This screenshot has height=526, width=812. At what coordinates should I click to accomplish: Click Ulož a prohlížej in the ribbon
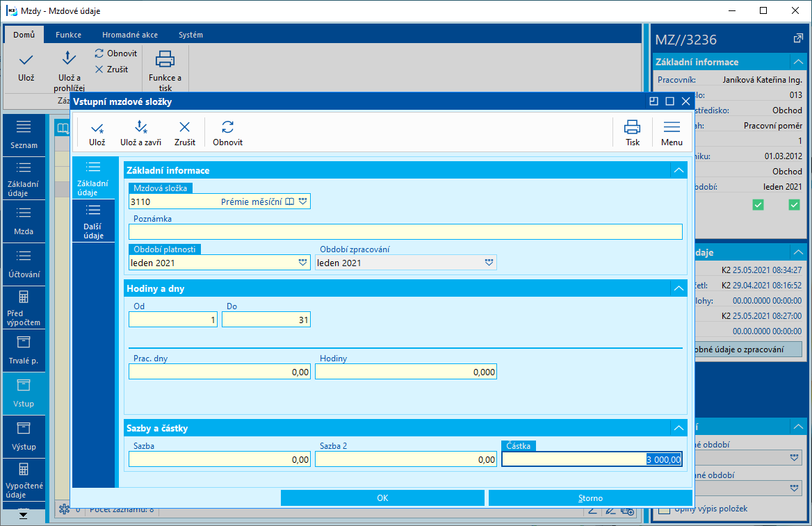tap(69, 71)
